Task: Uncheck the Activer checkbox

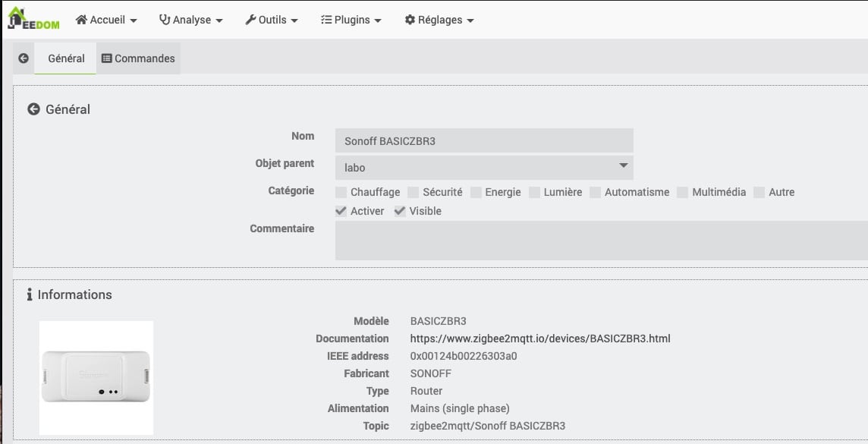Action: [341, 211]
